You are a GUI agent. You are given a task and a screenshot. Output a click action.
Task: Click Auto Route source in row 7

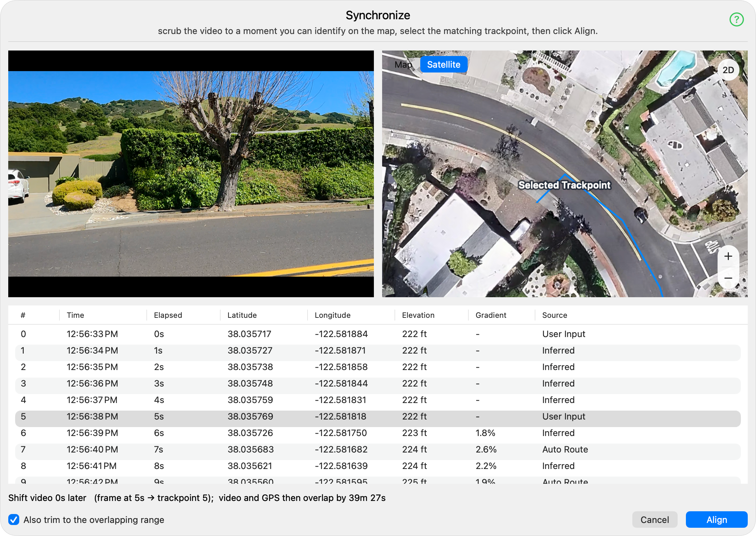pyautogui.click(x=565, y=449)
